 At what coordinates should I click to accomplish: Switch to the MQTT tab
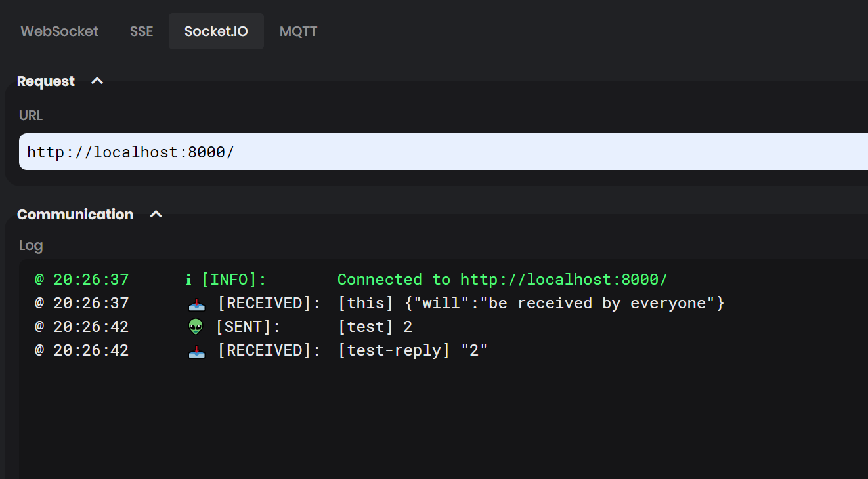point(298,31)
